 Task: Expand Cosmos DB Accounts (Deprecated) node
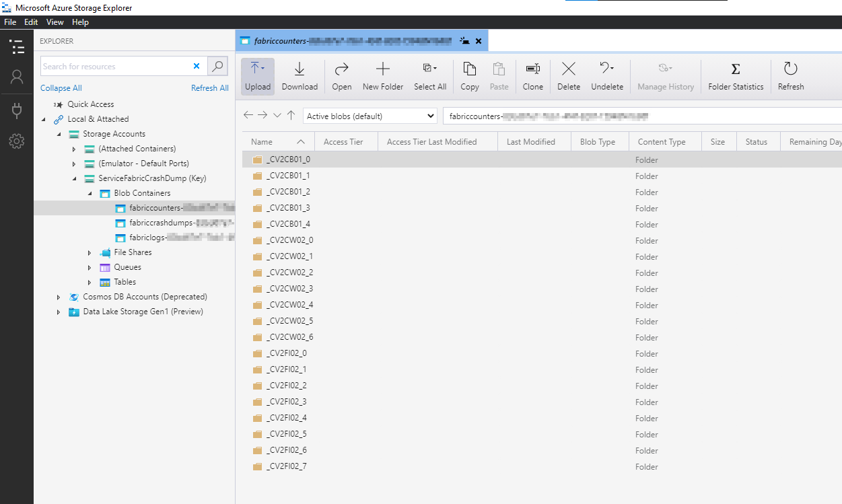[x=59, y=297]
